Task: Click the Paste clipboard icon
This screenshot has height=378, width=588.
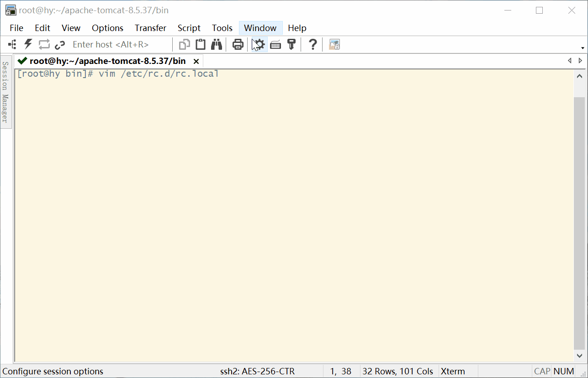Action: click(201, 44)
